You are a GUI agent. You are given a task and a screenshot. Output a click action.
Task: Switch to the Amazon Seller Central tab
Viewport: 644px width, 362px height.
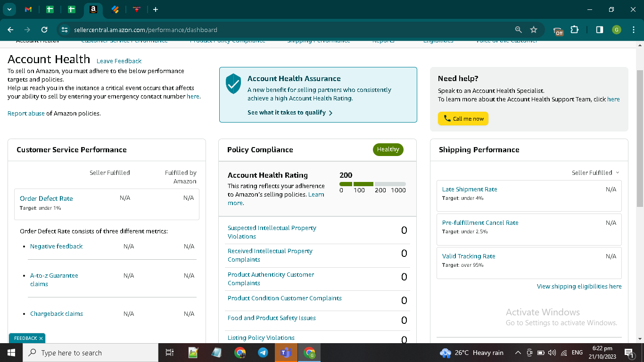pyautogui.click(x=93, y=9)
